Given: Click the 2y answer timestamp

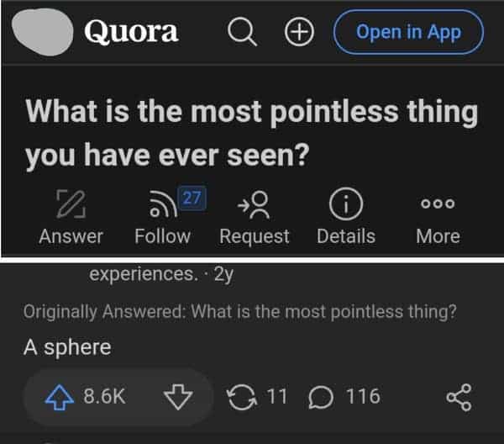Looking at the screenshot, I should (224, 273).
